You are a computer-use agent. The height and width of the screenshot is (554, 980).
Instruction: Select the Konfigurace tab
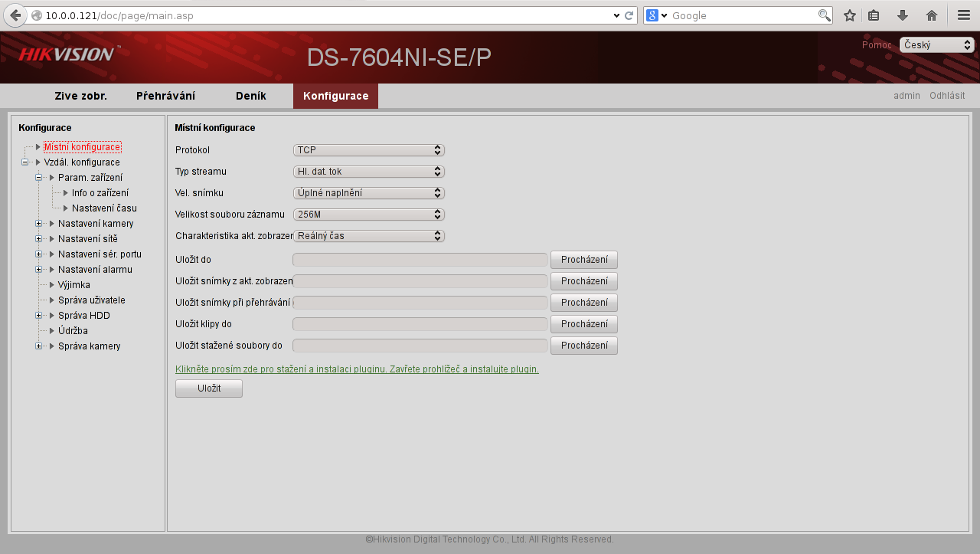[x=335, y=96]
